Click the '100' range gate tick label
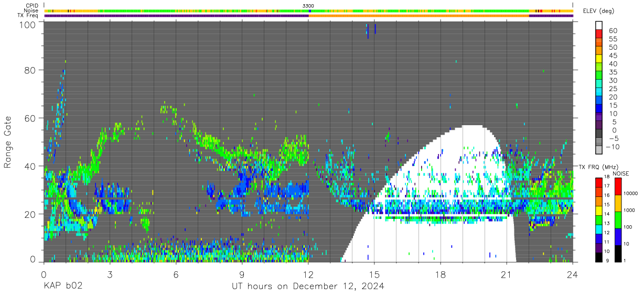This screenshot has width=644, height=297. tap(27, 24)
